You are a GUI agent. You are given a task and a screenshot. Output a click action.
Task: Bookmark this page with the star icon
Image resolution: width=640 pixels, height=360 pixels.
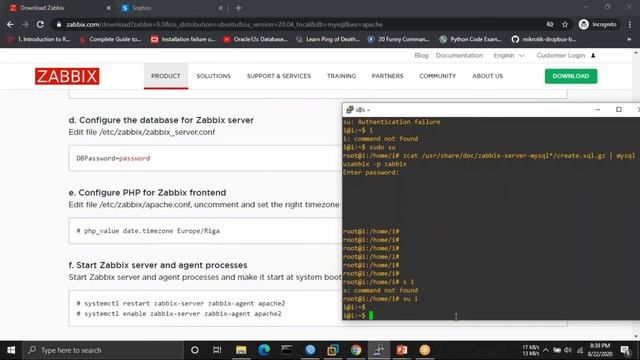point(565,24)
